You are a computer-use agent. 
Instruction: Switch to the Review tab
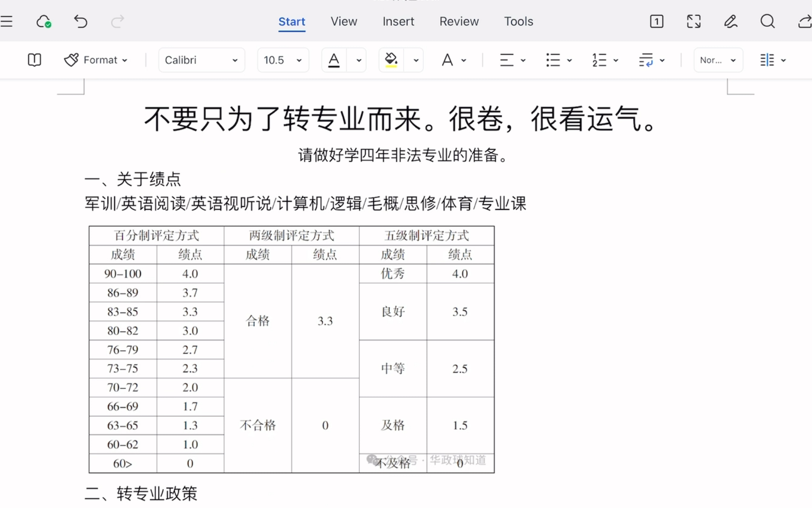point(459,21)
